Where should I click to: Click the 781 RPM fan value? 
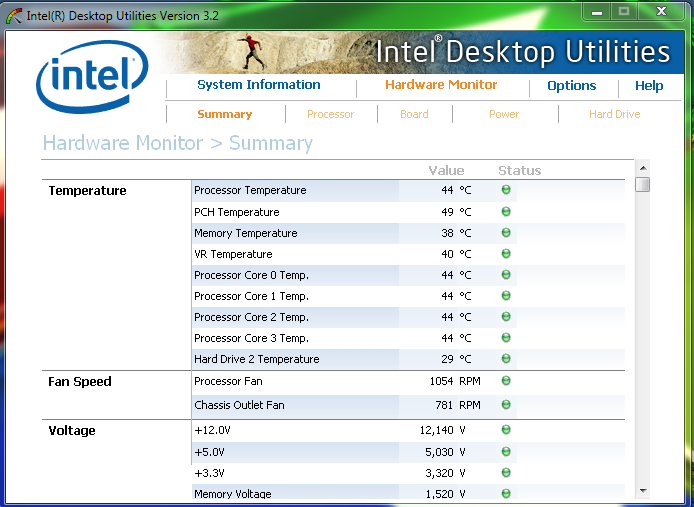[x=458, y=405]
